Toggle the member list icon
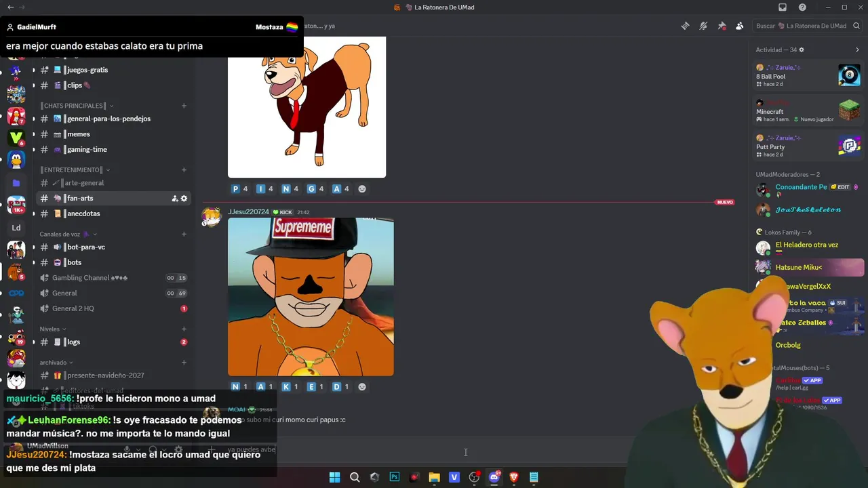Screen dimensions: 868x488 click(739, 26)
